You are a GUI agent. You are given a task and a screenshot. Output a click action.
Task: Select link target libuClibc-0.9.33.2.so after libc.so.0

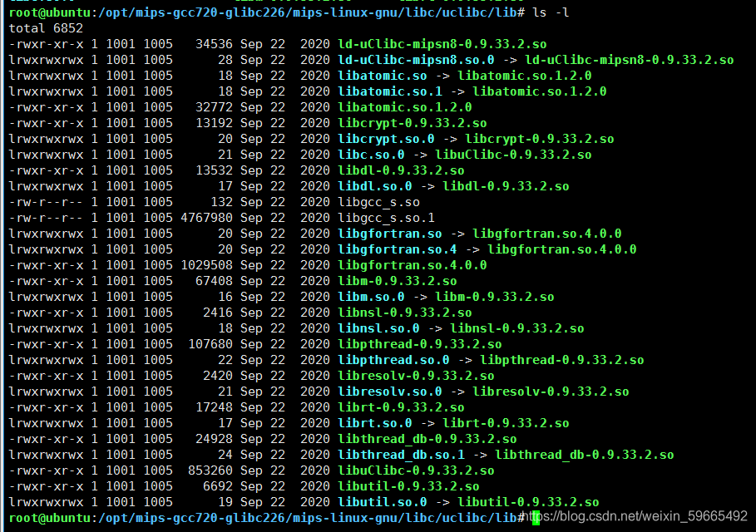[513, 155]
